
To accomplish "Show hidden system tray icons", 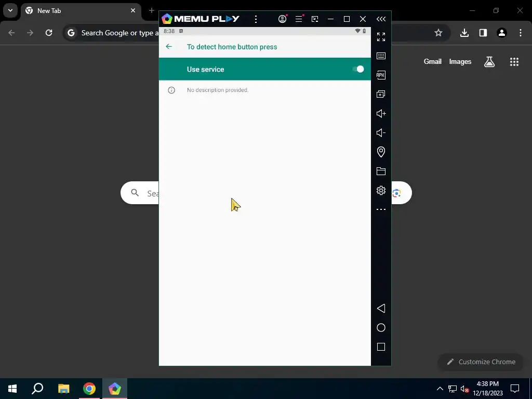I will [440, 389].
